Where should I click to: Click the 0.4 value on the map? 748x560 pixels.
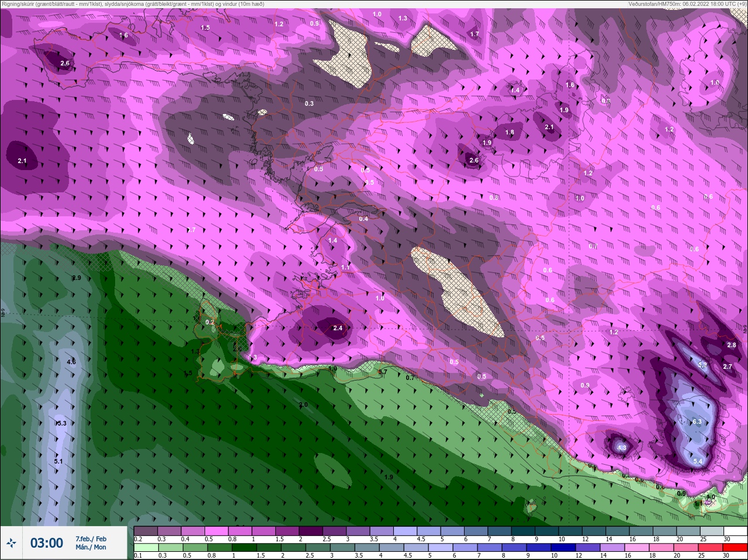pyautogui.click(x=363, y=219)
